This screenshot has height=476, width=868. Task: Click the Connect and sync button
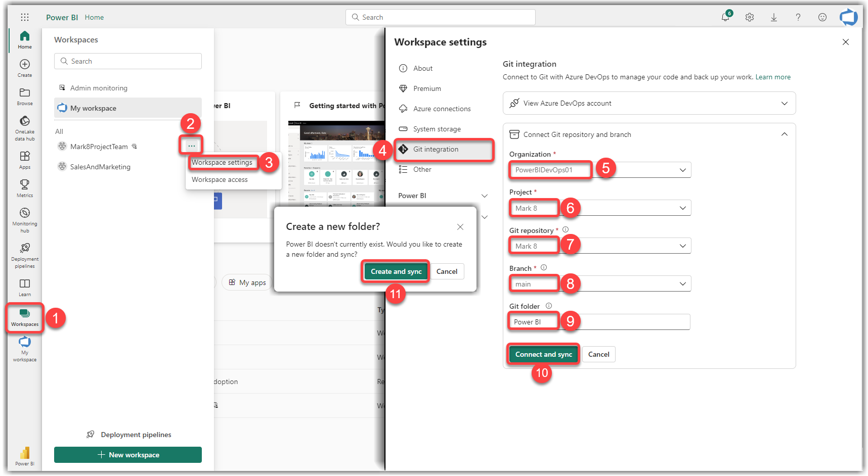tap(543, 354)
